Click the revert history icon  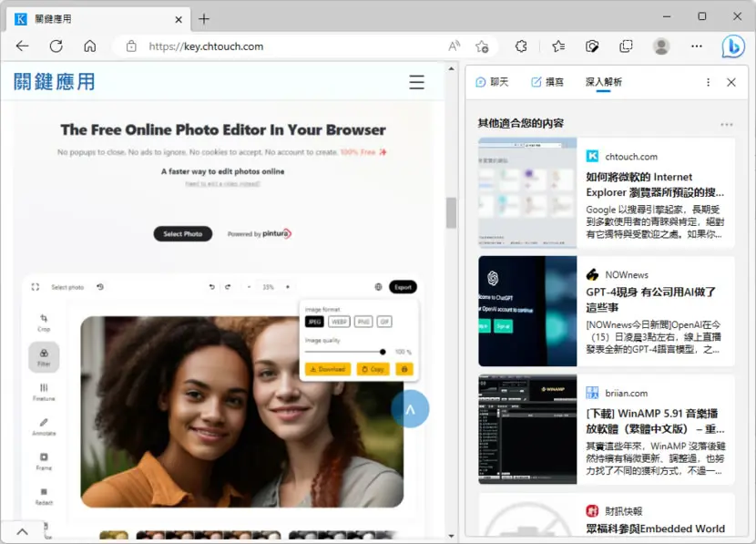pyautogui.click(x=100, y=287)
